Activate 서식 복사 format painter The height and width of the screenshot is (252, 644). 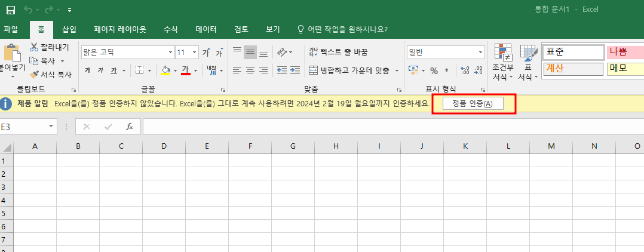tap(51, 75)
